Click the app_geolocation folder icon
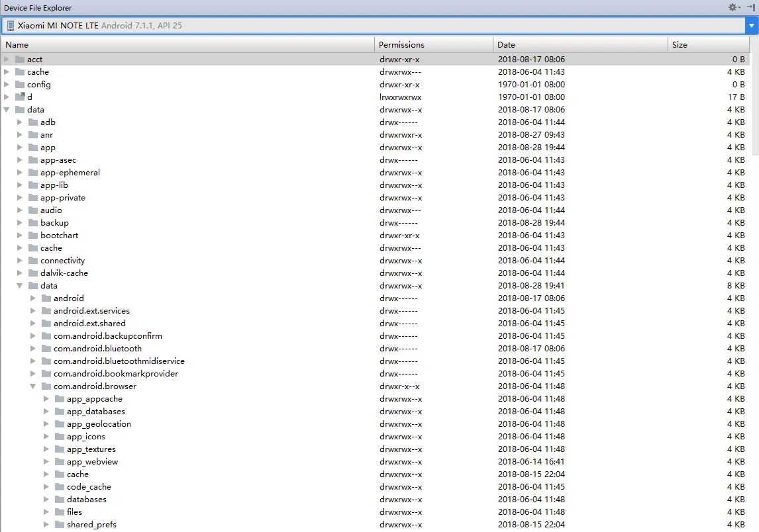 [60, 423]
